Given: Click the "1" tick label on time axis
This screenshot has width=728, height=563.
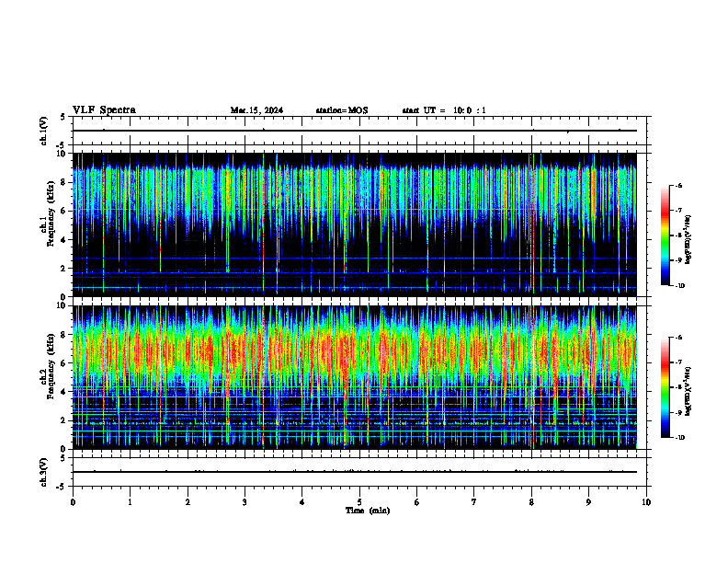Looking at the screenshot, I should click(x=130, y=502).
